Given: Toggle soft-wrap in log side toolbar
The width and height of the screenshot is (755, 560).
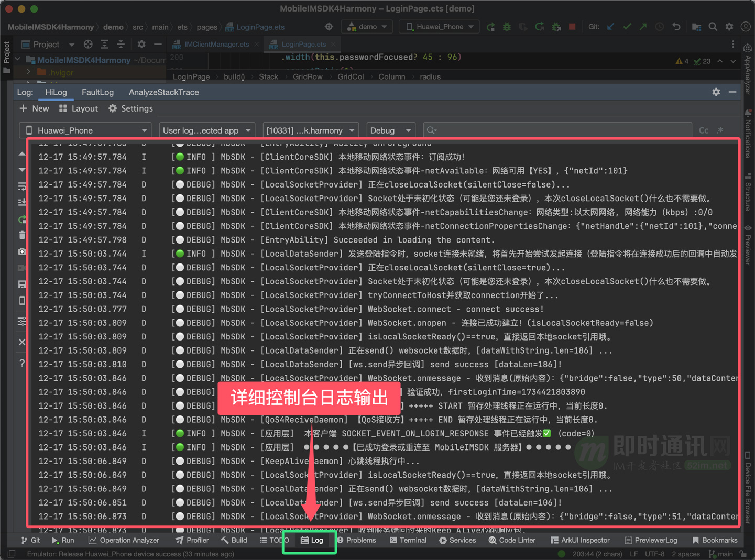Looking at the screenshot, I should 22,186.
